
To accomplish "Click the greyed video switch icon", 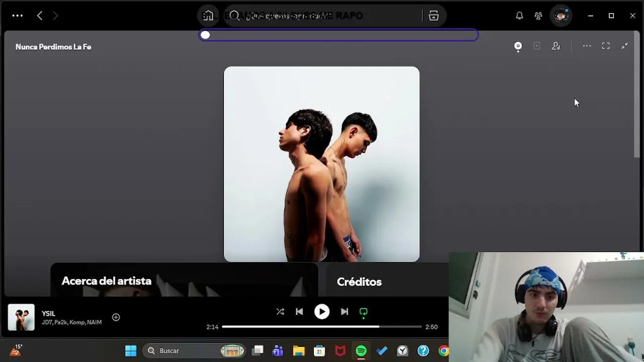I will [x=537, y=46].
